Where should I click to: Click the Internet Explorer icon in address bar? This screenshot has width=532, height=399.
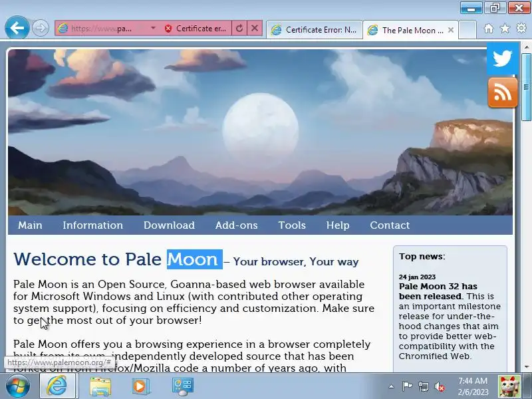[x=63, y=28]
